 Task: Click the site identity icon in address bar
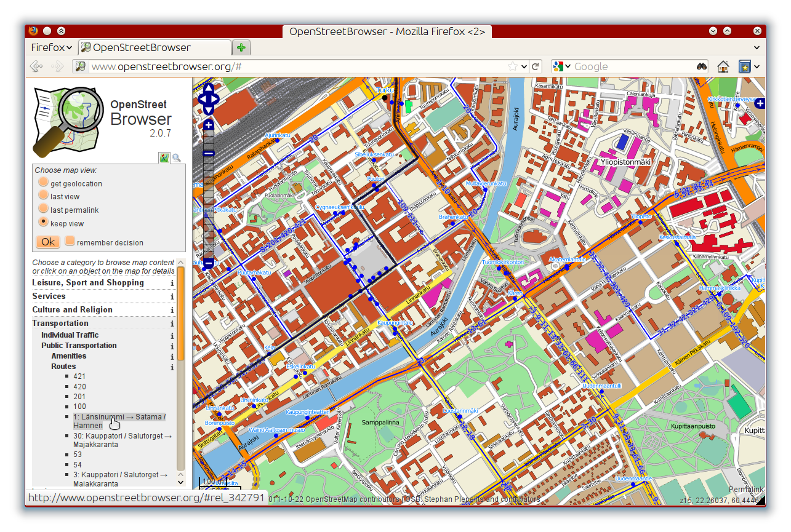tap(80, 66)
